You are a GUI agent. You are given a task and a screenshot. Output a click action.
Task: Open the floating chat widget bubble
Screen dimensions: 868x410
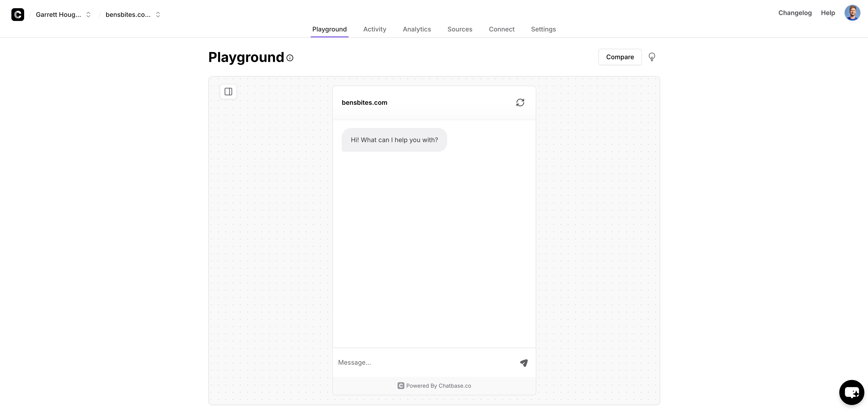tap(851, 392)
